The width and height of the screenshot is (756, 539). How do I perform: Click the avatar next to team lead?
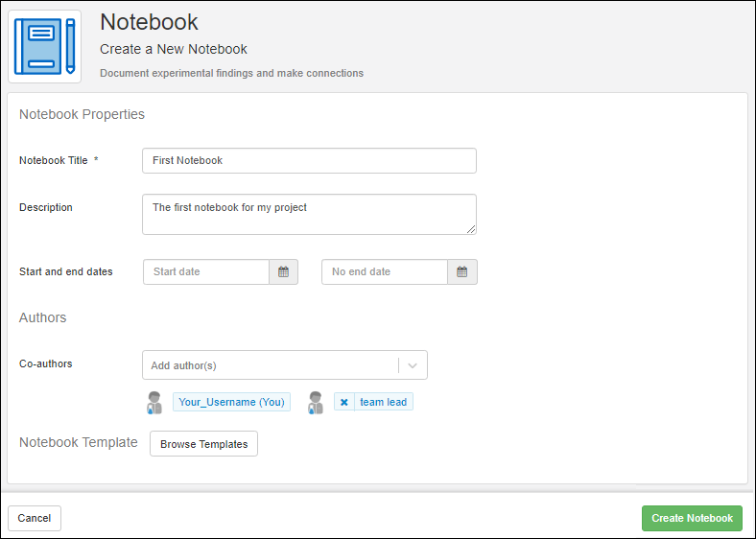pyautogui.click(x=316, y=403)
